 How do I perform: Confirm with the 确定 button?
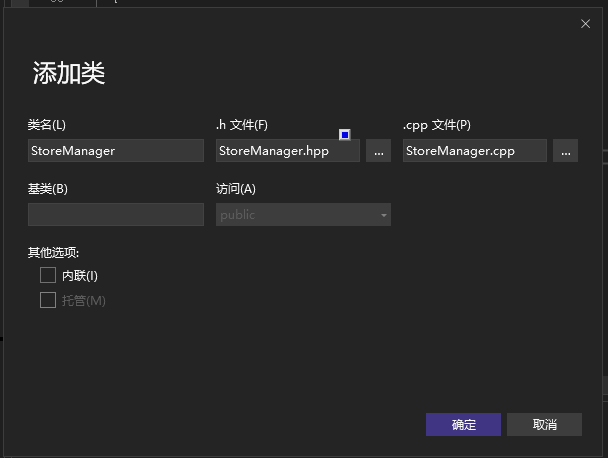click(x=464, y=424)
